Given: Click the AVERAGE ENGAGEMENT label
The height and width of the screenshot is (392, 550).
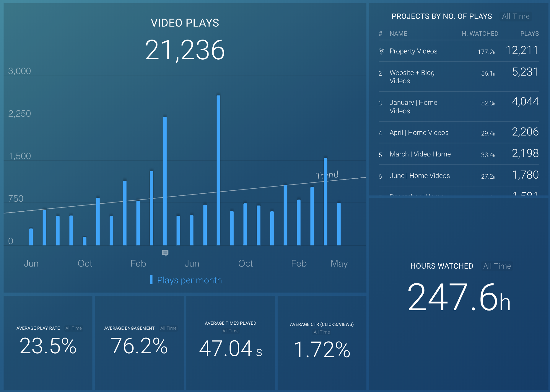Looking at the screenshot, I should click(129, 328).
